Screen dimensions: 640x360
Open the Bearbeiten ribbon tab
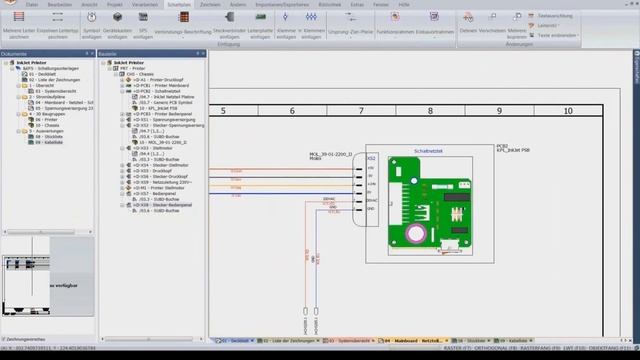[x=60, y=4]
